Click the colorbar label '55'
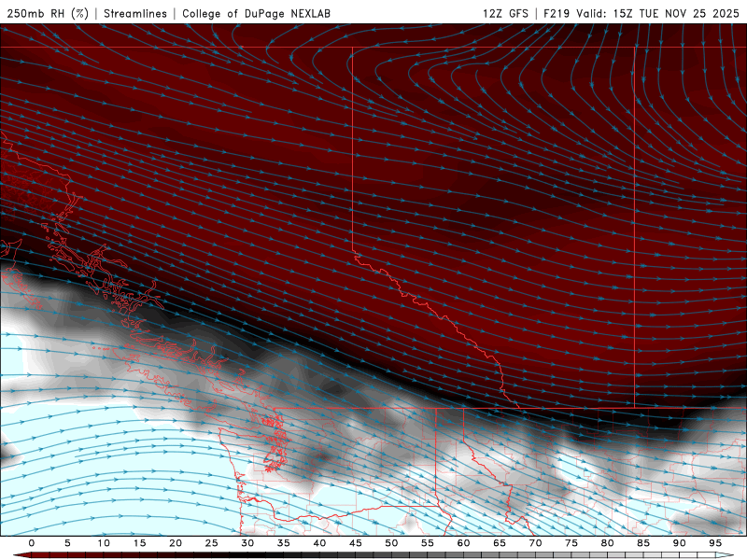The width and height of the screenshot is (747, 560). [x=428, y=543]
